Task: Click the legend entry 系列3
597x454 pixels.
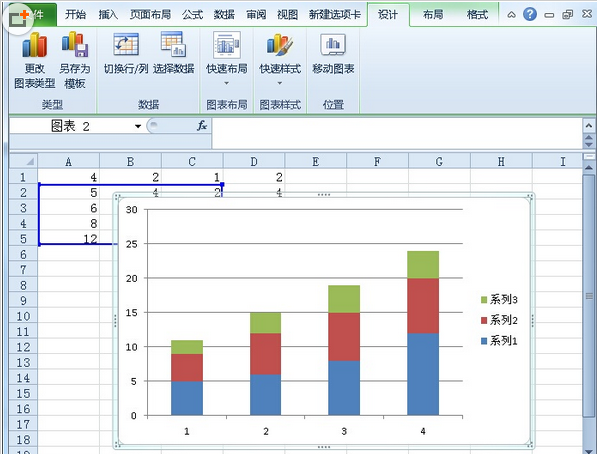Action: (499, 299)
